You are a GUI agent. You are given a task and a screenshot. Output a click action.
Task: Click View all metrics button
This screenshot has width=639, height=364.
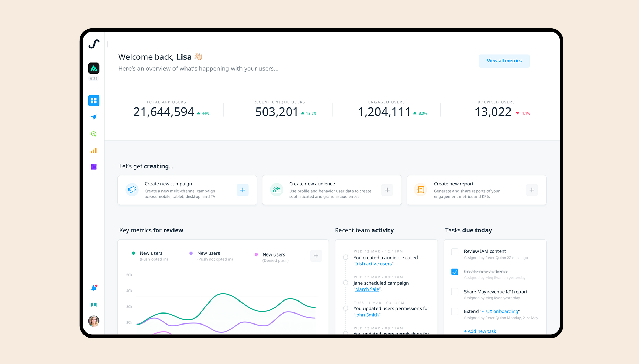point(504,61)
